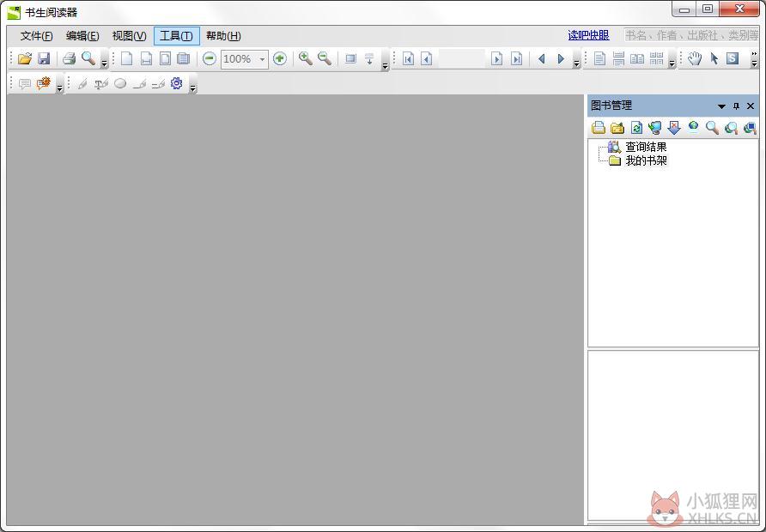Click the orange comment annotation icon
Image resolution: width=766 pixels, height=532 pixels.
(x=44, y=83)
